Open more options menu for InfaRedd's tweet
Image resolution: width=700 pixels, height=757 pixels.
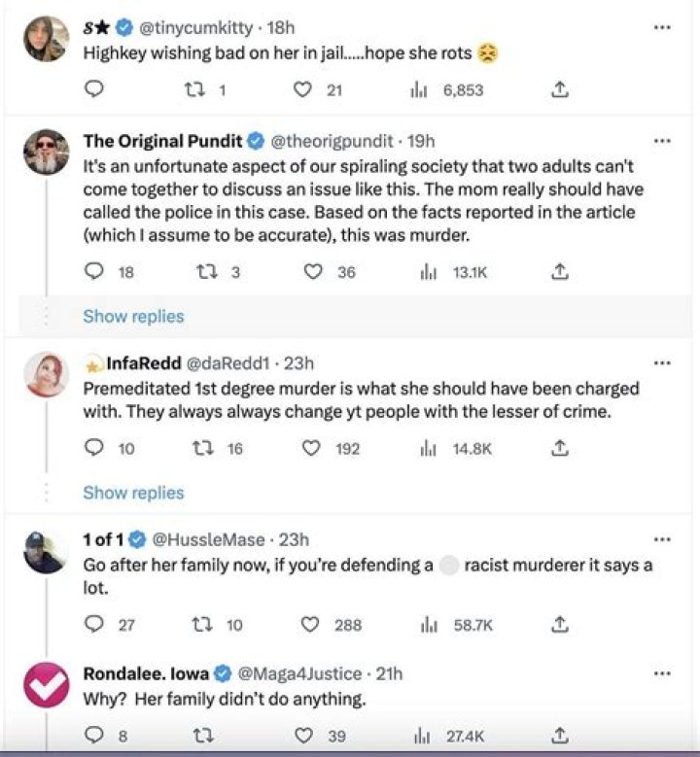coord(662,362)
